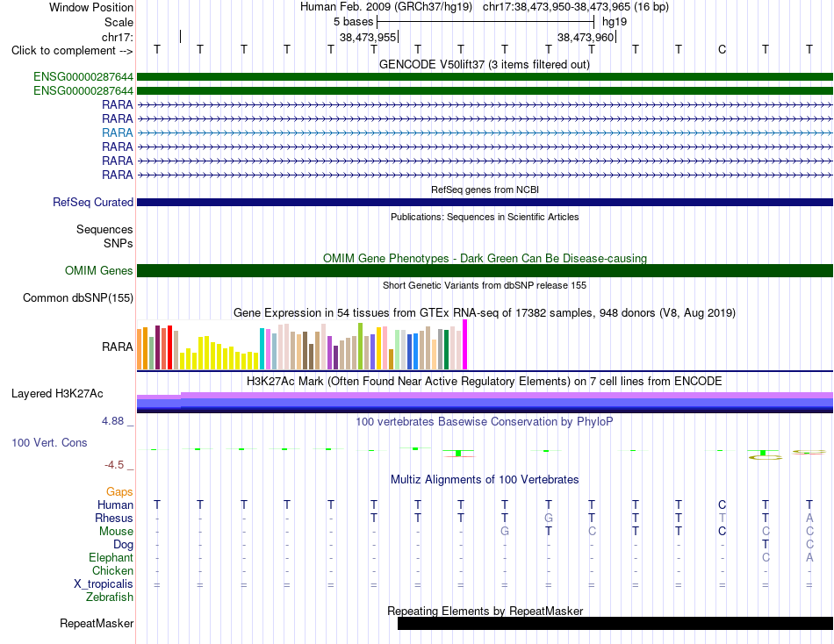Image resolution: width=834 pixels, height=644 pixels.
Task: Open the RefSeq Curated track label
Action: pos(93,202)
